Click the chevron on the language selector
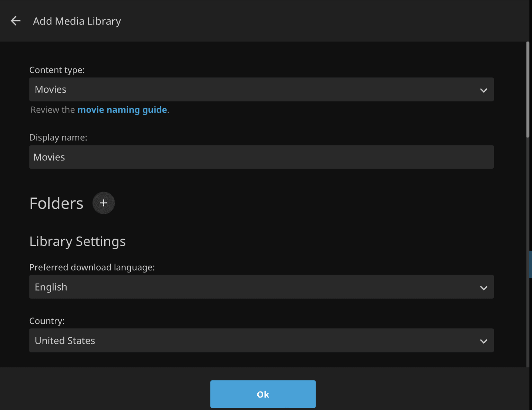Viewport: 532px width, 410px height. pos(484,287)
